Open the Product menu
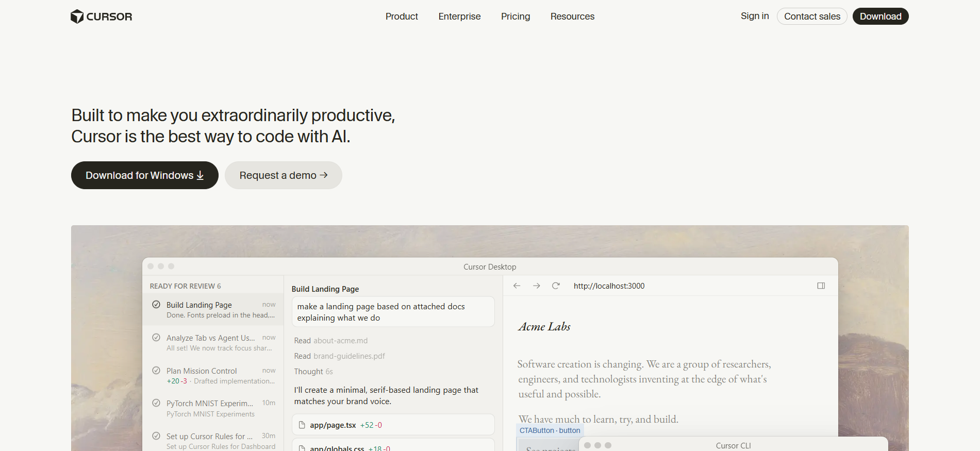This screenshot has width=980, height=451. (402, 16)
